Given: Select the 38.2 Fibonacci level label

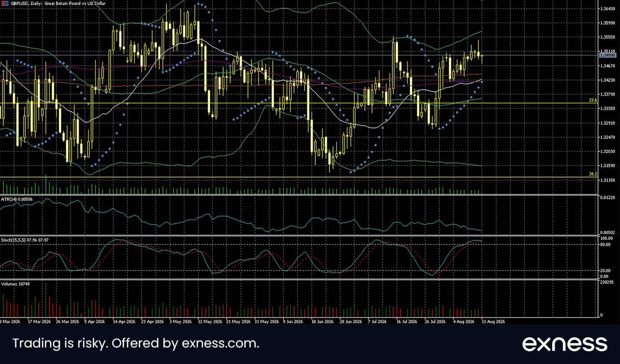Looking at the screenshot, I should [593, 174].
